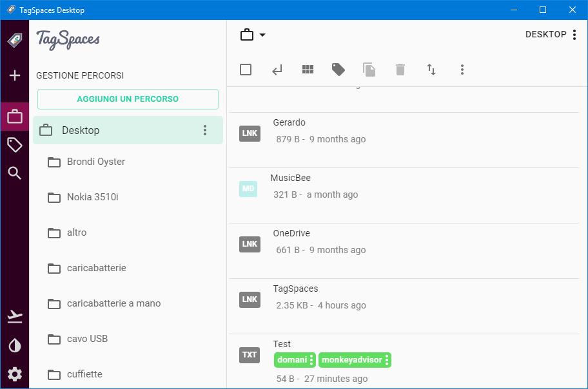Image resolution: width=588 pixels, height=389 pixels.
Task: Click the '2.35 KB - 4 hours ago' details
Action: (321, 305)
